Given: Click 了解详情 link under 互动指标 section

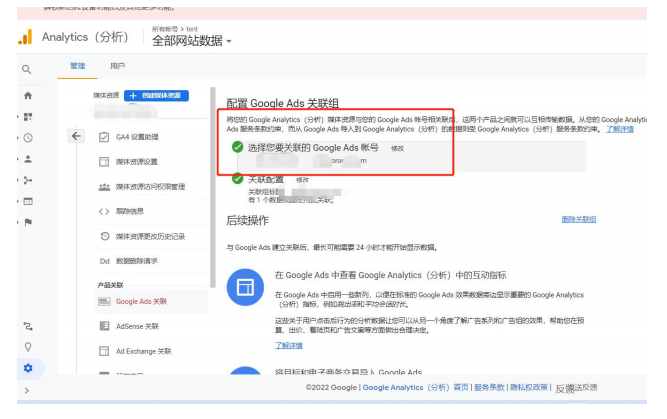Looking at the screenshot, I should (x=288, y=345).
